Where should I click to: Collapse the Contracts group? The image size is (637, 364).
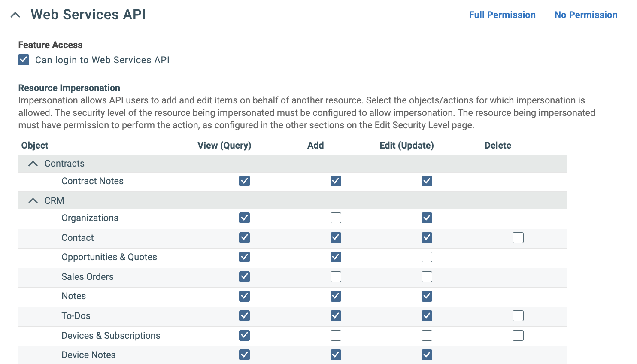33,163
